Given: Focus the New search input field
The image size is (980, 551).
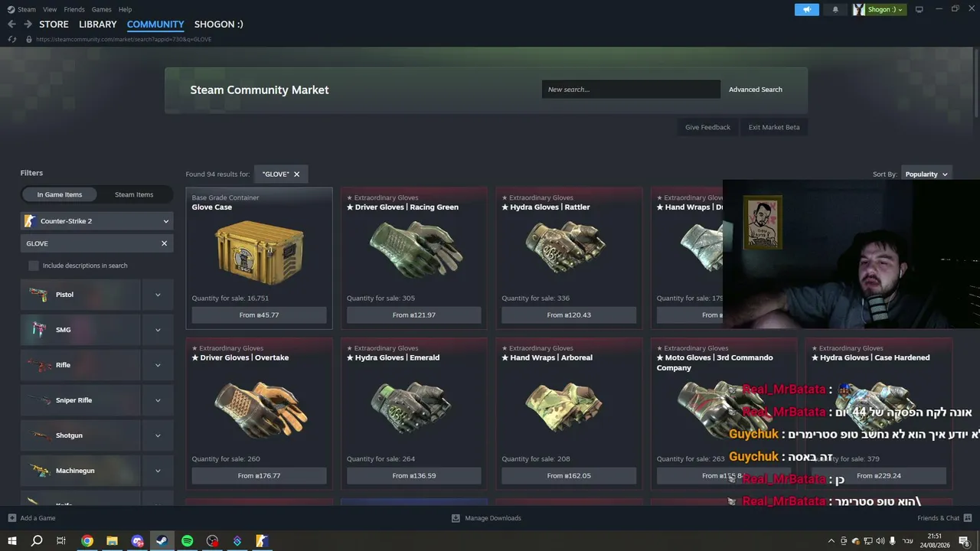Looking at the screenshot, I should (x=631, y=90).
